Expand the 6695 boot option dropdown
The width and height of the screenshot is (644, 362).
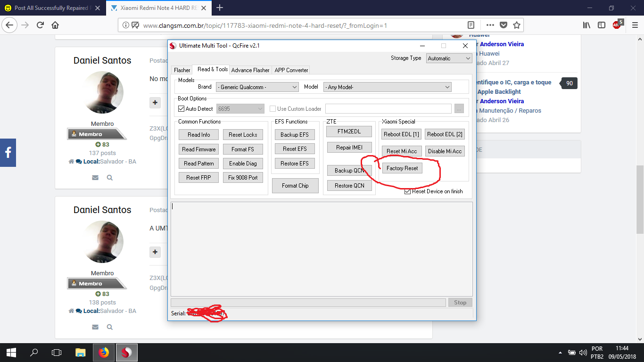click(240, 109)
